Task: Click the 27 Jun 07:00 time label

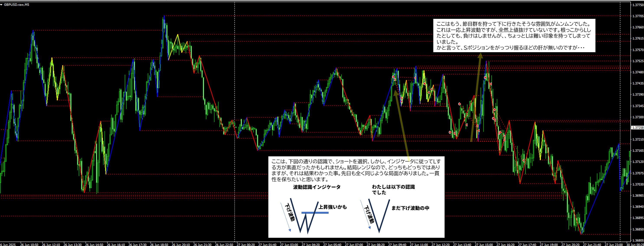Action: click(354, 244)
